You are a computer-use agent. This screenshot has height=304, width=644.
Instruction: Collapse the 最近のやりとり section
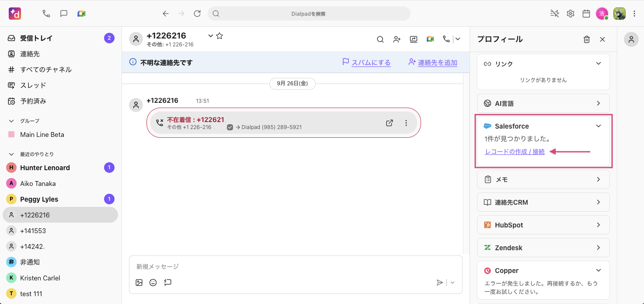(11, 154)
